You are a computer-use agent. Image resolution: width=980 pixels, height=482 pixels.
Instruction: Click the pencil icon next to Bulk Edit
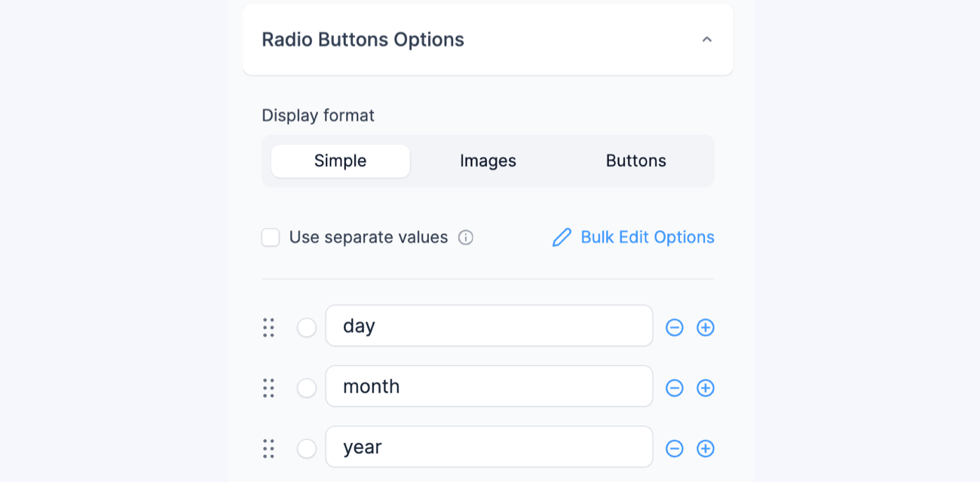click(x=562, y=238)
